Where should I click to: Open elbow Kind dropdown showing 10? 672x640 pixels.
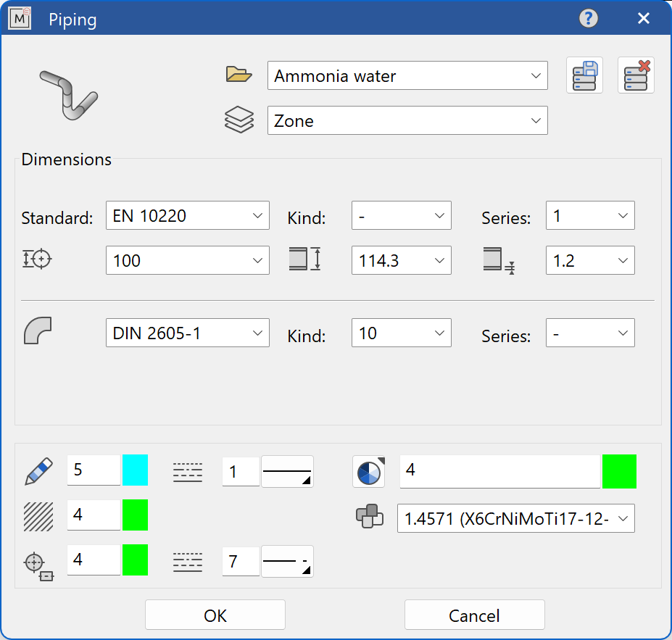402,333
